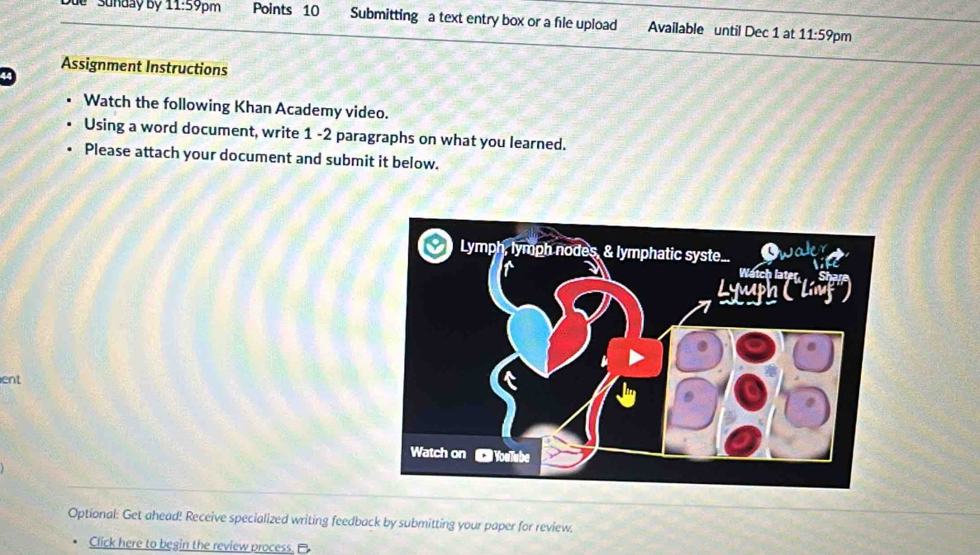Click the 'until Dec 1 at 11:59pm' availability text
The width and height of the screenshot is (980, 555).
(x=783, y=33)
